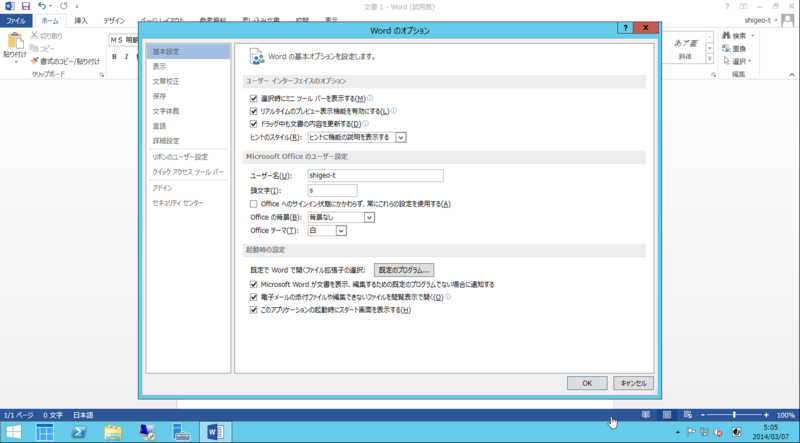Click the Replace icon in editing group
Viewport: 800px width, 443px height.
click(727, 48)
